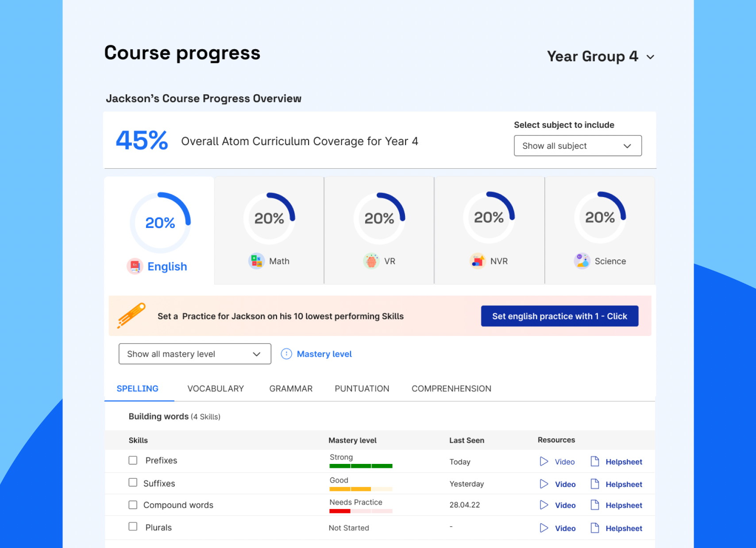The width and height of the screenshot is (756, 548).
Task: Click the Video play icon for Prefixes
Action: click(544, 461)
